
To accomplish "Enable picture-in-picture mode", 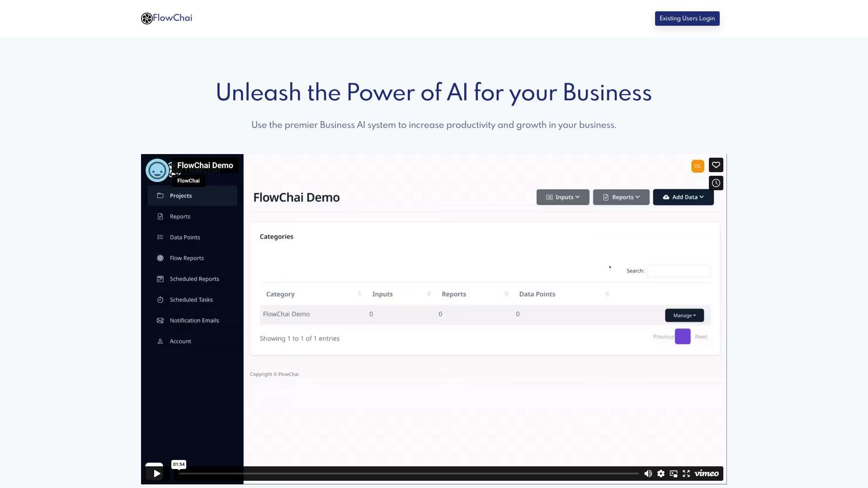I will coord(674,474).
